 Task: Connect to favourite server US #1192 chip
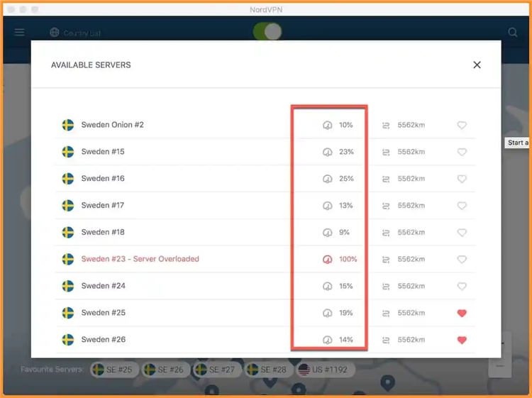click(x=326, y=370)
